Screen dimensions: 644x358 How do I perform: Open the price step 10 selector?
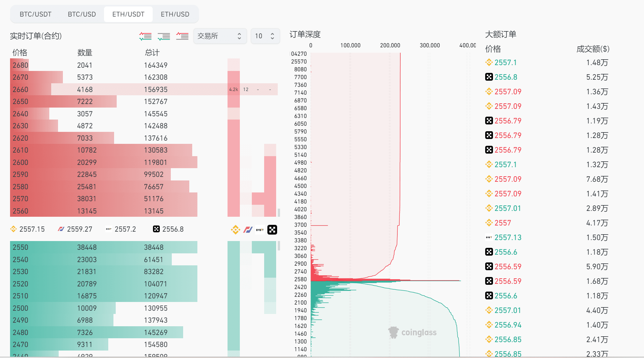point(265,36)
